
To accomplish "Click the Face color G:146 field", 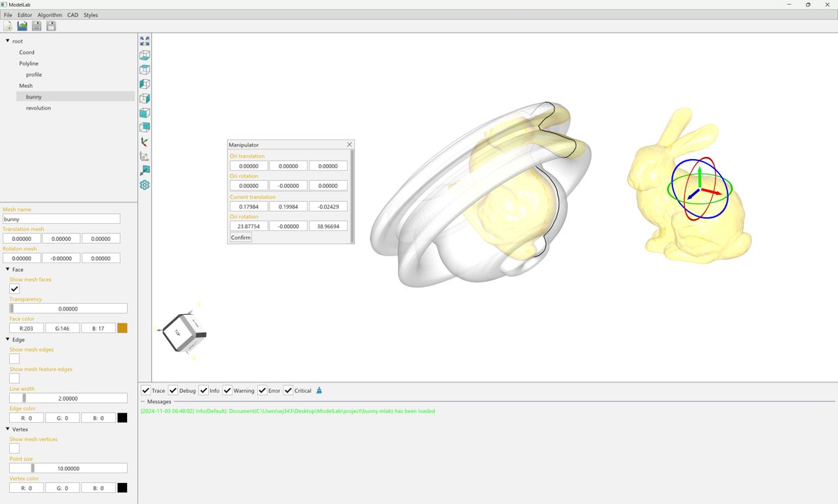I will 62,328.
